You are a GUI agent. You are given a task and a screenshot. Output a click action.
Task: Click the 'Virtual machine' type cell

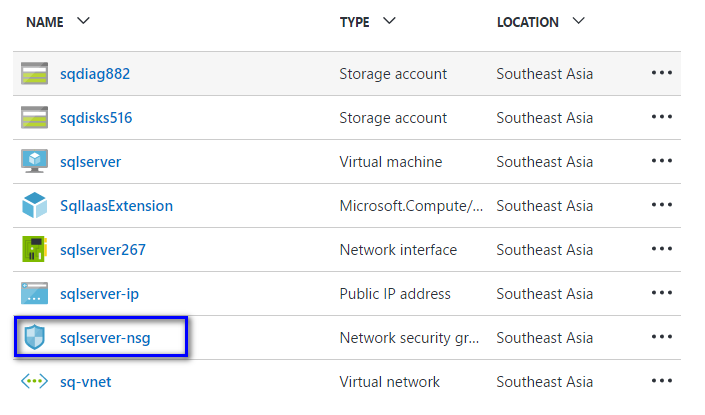point(391,162)
